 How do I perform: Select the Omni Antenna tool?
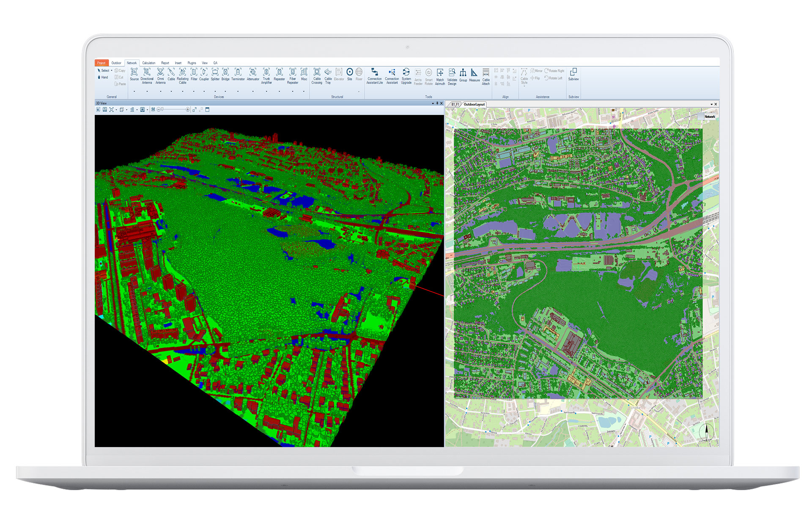tap(160, 76)
